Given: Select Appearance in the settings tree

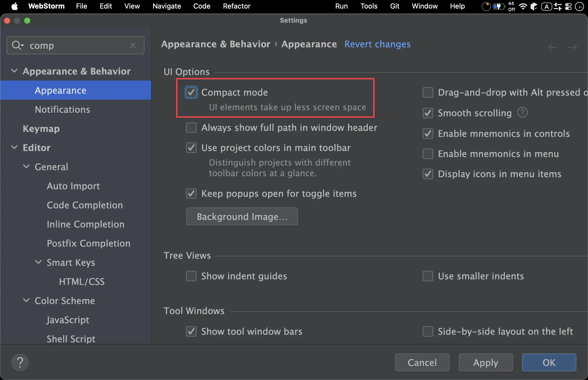Looking at the screenshot, I should 76,90.
